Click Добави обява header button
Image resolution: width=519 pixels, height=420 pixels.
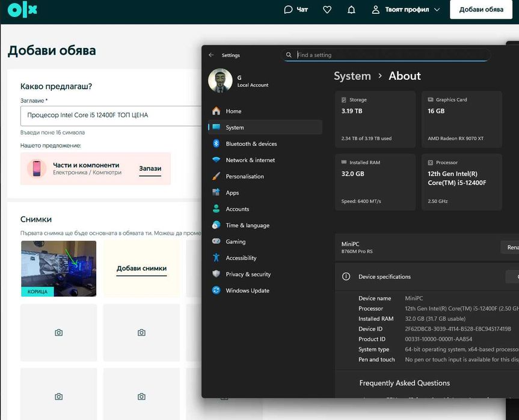[x=481, y=10]
